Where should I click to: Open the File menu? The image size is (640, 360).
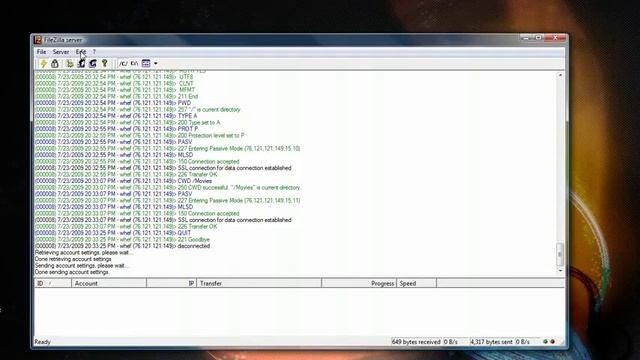(41, 52)
